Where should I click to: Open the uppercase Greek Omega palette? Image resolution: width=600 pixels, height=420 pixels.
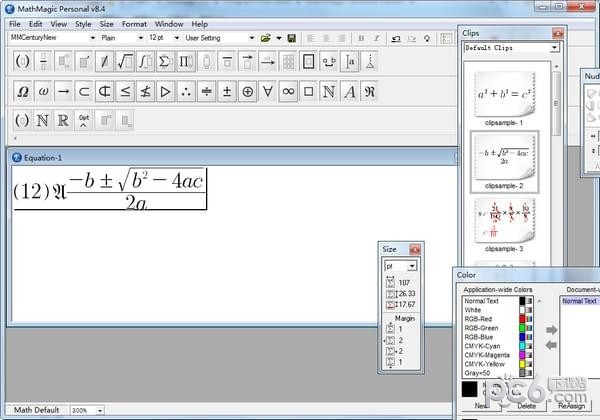coord(23,91)
